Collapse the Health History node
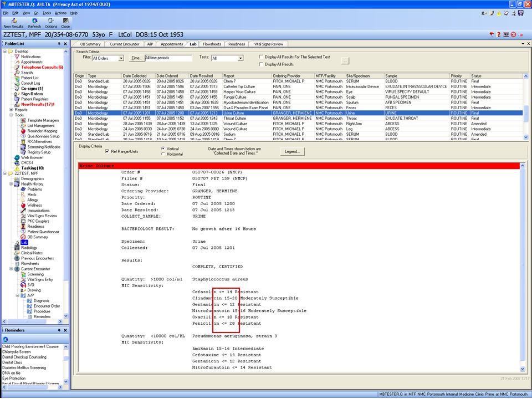 11,184
